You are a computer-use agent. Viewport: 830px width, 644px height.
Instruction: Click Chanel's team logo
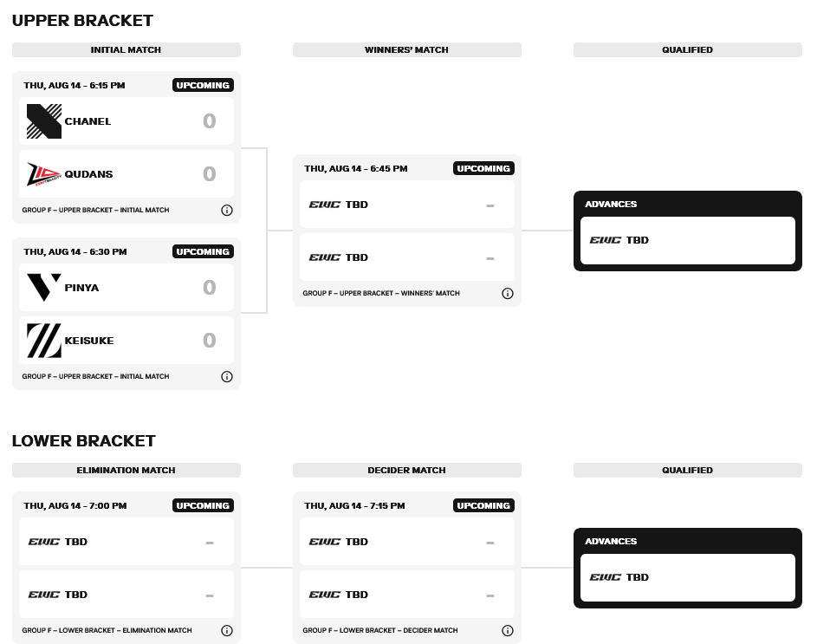(44, 121)
